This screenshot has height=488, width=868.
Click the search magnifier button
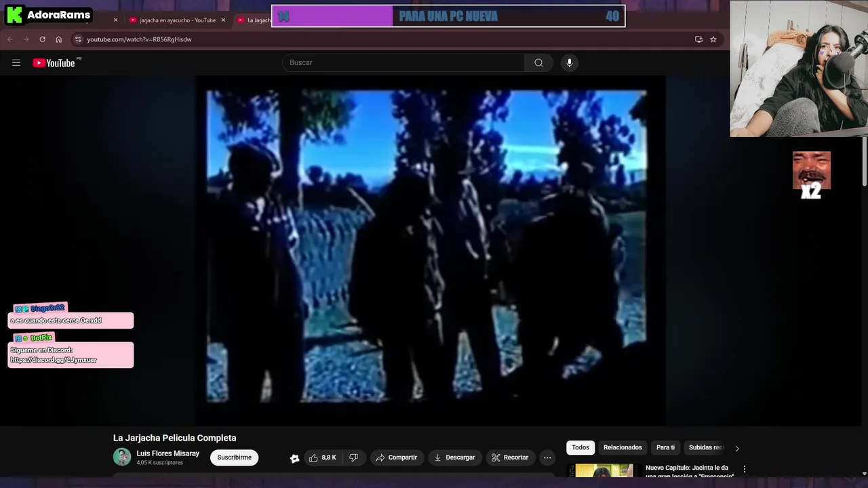click(538, 63)
